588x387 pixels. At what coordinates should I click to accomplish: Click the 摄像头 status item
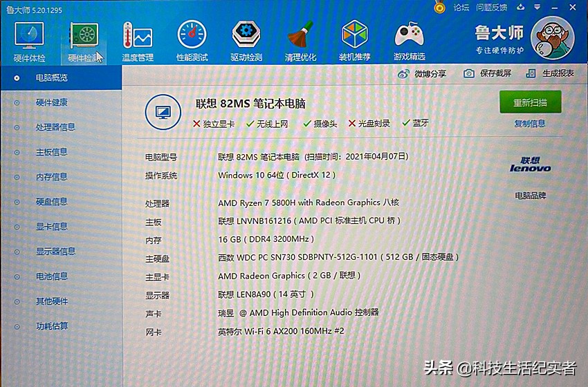point(320,124)
